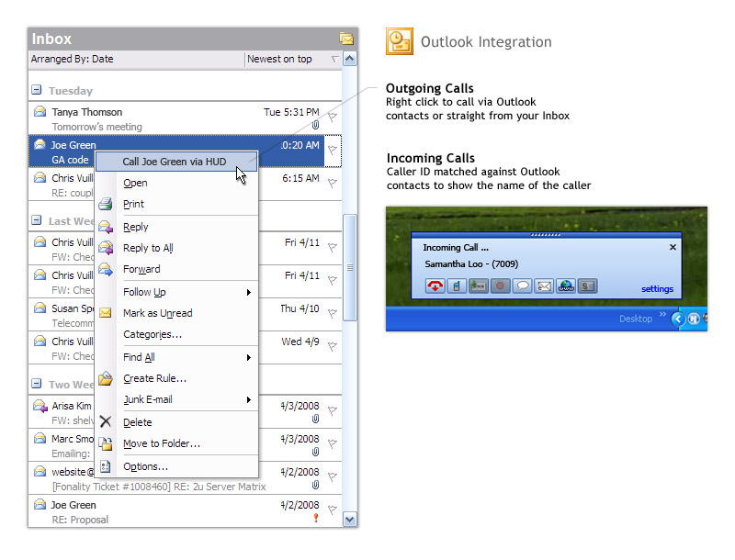Click the mobile phone icon in call popup
Viewport: 735px width, 560px height.
coord(457,286)
